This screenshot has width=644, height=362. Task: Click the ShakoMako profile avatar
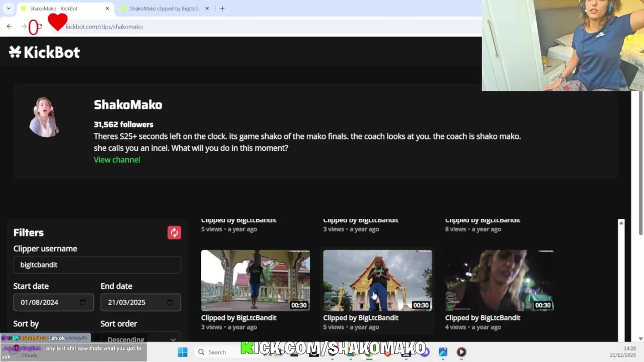pyautogui.click(x=44, y=117)
